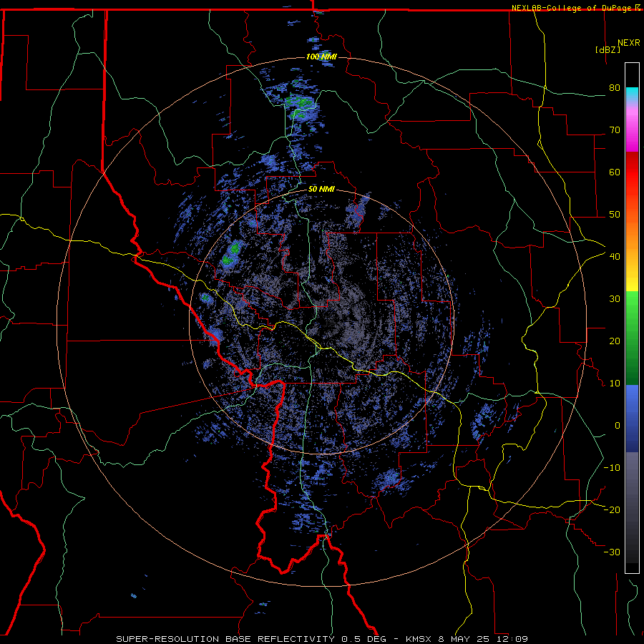The image size is (644, 644).
Task: Click the 70 value on dBZ scale
Action: tap(615, 130)
